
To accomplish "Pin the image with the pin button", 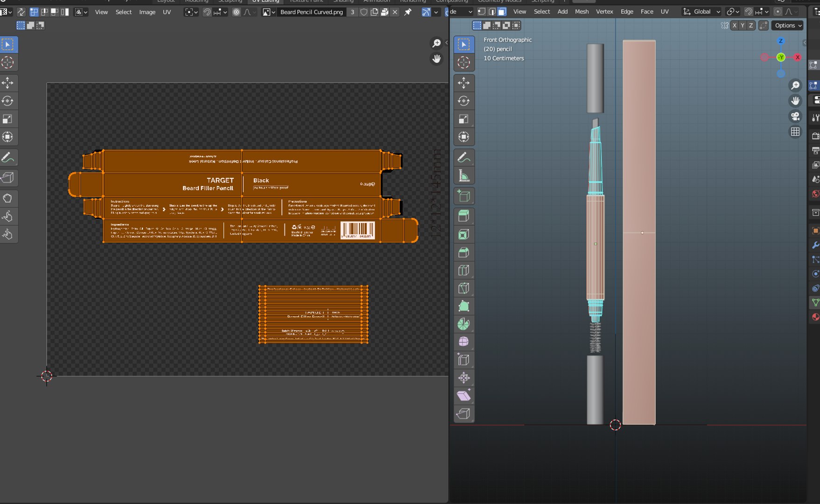I will [408, 12].
